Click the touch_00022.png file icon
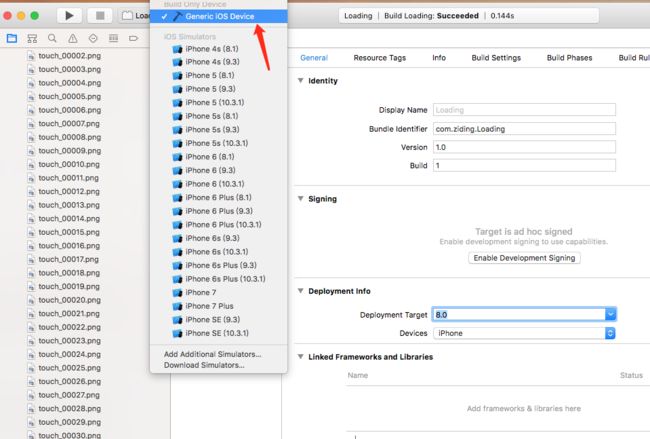Image resolution: width=650 pixels, height=439 pixels. click(31, 327)
